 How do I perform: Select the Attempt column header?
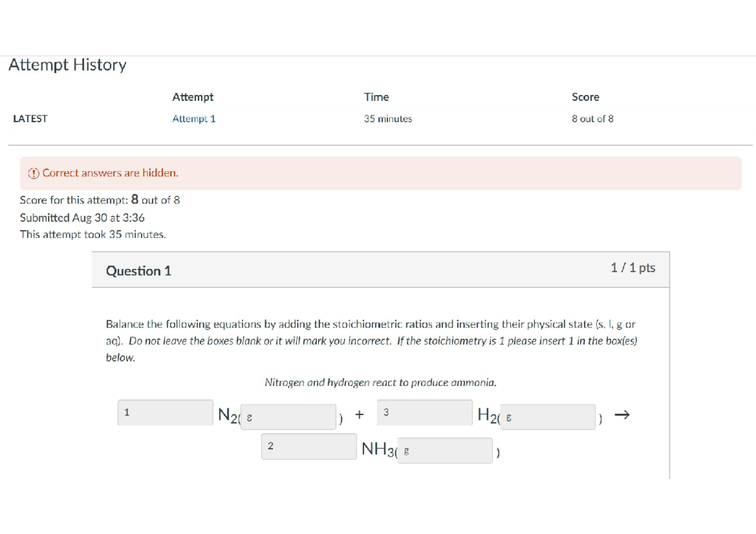pyautogui.click(x=193, y=97)
